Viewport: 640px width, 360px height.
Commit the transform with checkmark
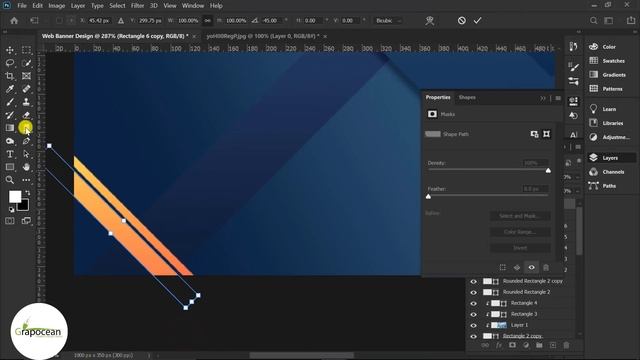click(x=478, y=20)
